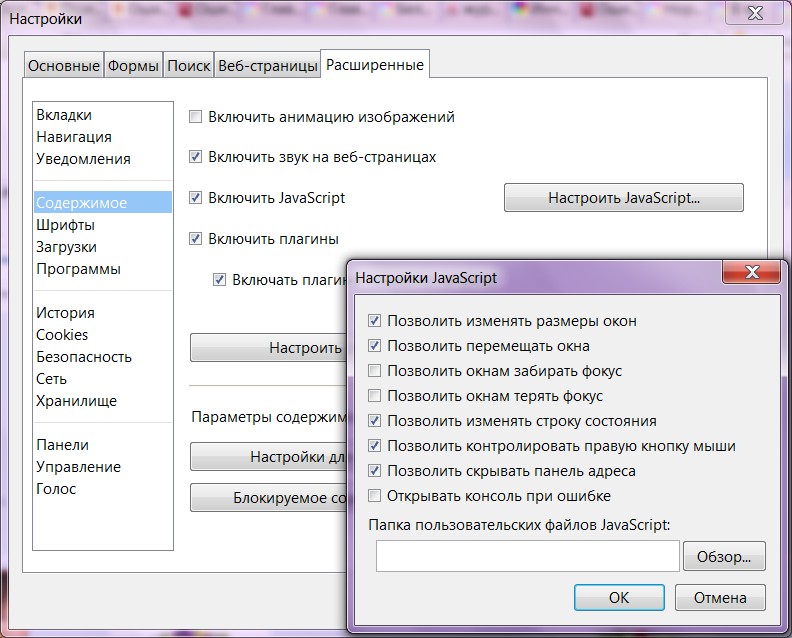The height and width of the screenshot is (638, 792).
Task: Confirm with the OK button
Action: pos(619,598)
